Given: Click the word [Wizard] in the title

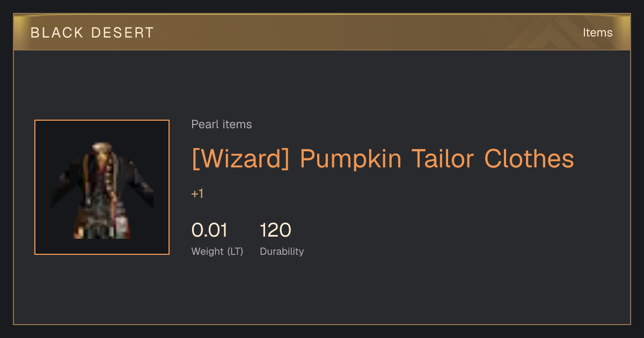Looking at the screenshot, I should (241, 159).
